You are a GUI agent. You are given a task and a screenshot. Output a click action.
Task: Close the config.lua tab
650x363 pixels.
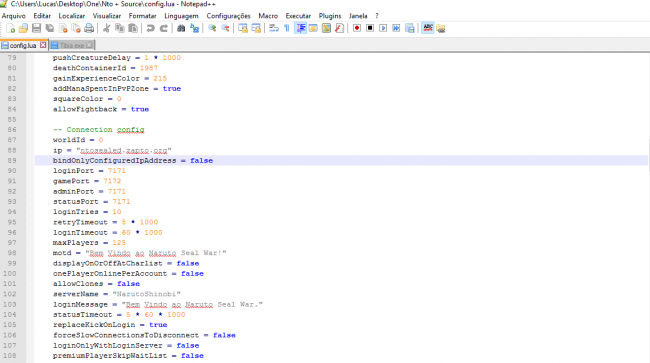pos(43,45)
